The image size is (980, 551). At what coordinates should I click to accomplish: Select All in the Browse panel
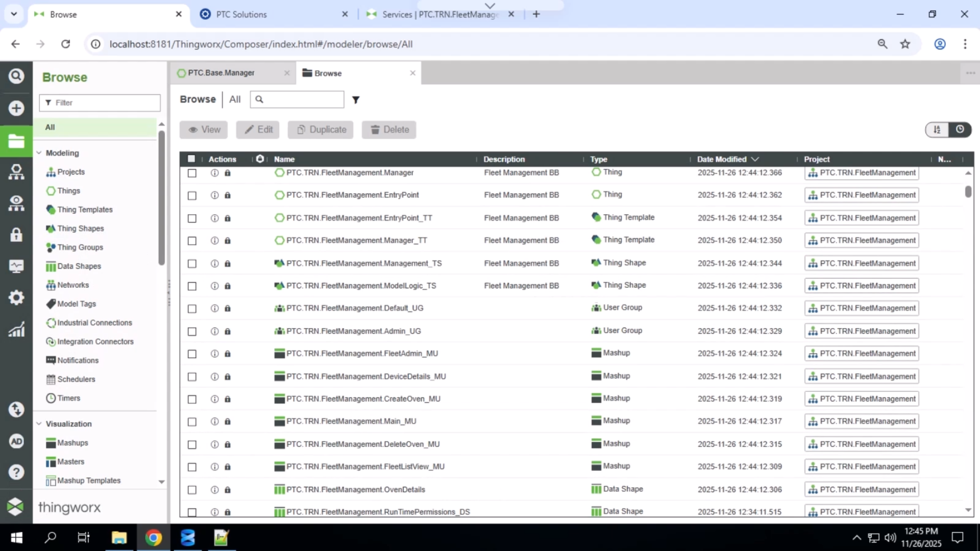pos(95,127)
